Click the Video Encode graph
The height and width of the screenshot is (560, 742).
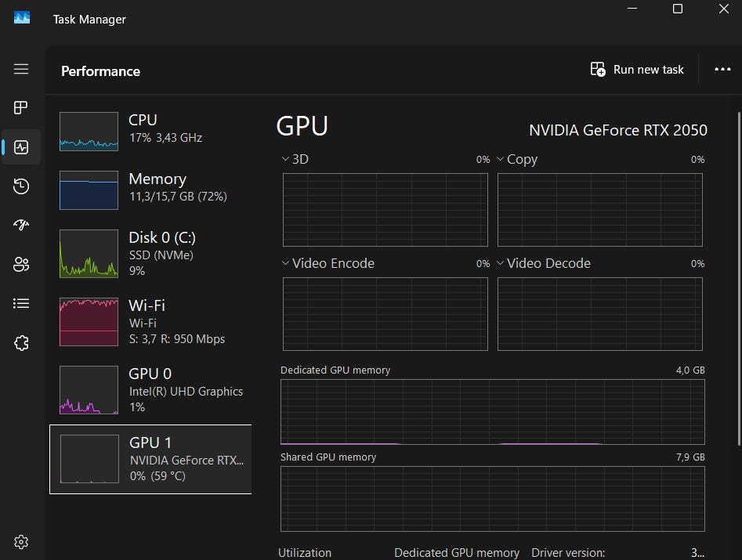(x=385, y=314)
